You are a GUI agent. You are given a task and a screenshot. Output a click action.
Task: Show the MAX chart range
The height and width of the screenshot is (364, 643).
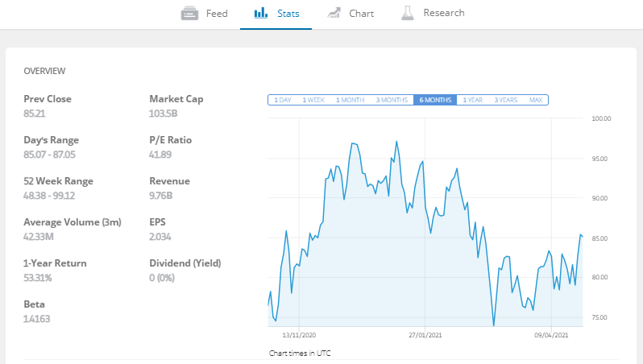[536, 100]
